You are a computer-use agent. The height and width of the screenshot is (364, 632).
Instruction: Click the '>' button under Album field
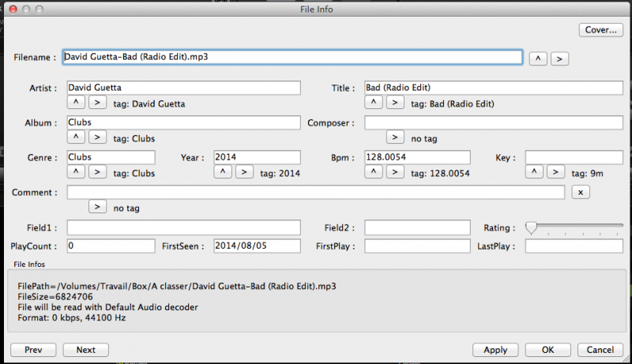[x=97, y=137]
